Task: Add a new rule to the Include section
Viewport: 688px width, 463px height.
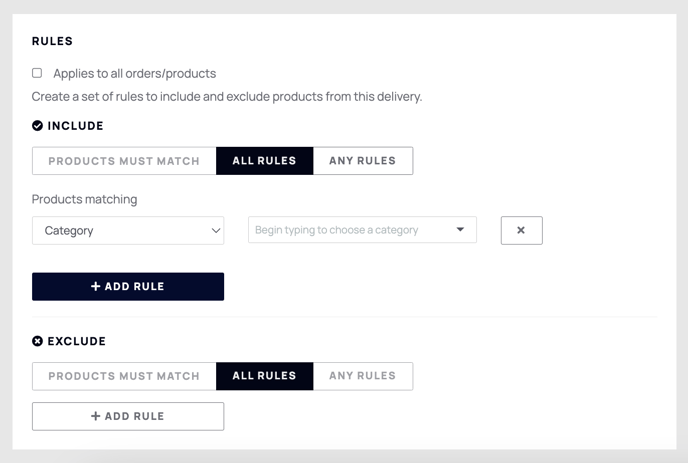Action: pos(128,287)
